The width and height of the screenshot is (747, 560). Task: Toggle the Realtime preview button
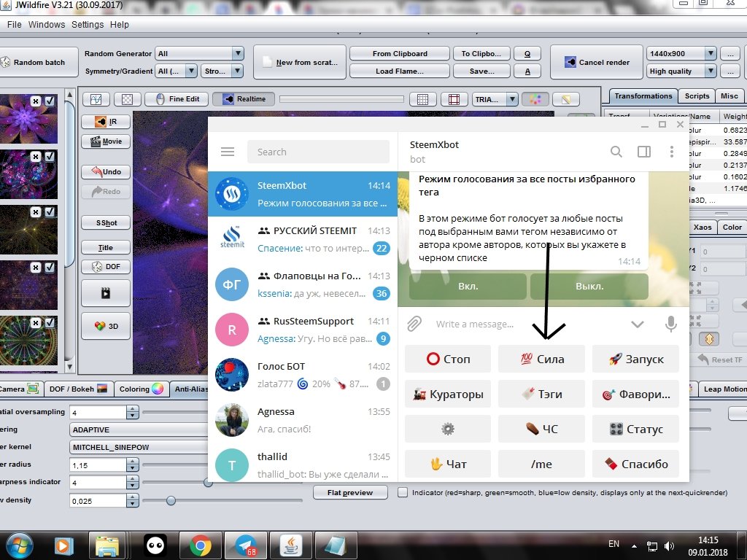tap(244, 99)
